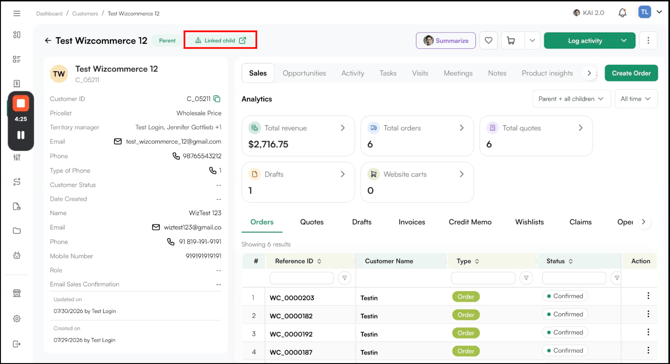
Task: Select the Credit Memo sub-tab
Action: pos(470,222)
